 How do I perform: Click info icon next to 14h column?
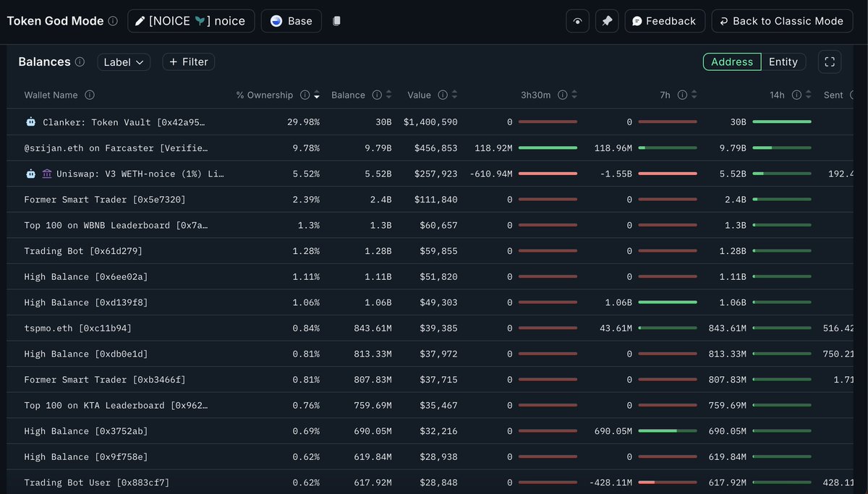[796, 95]
